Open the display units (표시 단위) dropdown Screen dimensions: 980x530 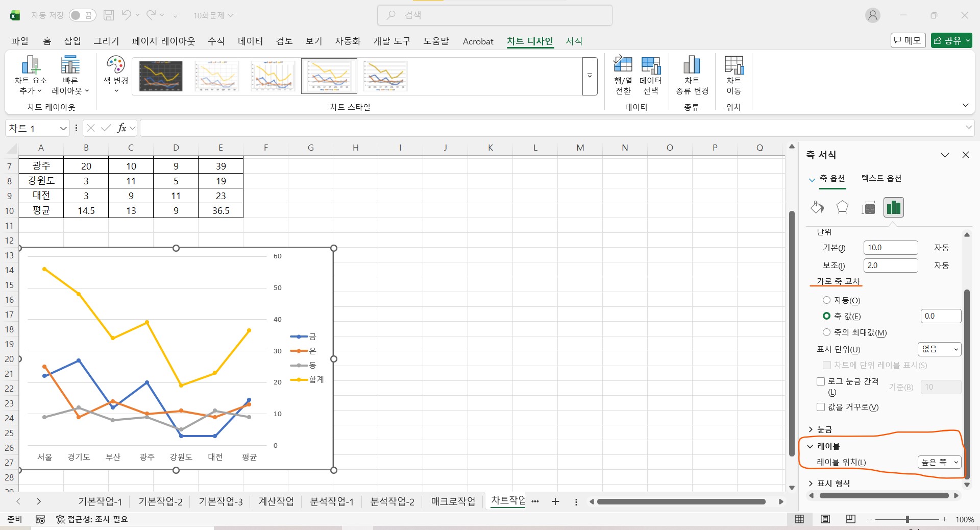tap(939, 349)
